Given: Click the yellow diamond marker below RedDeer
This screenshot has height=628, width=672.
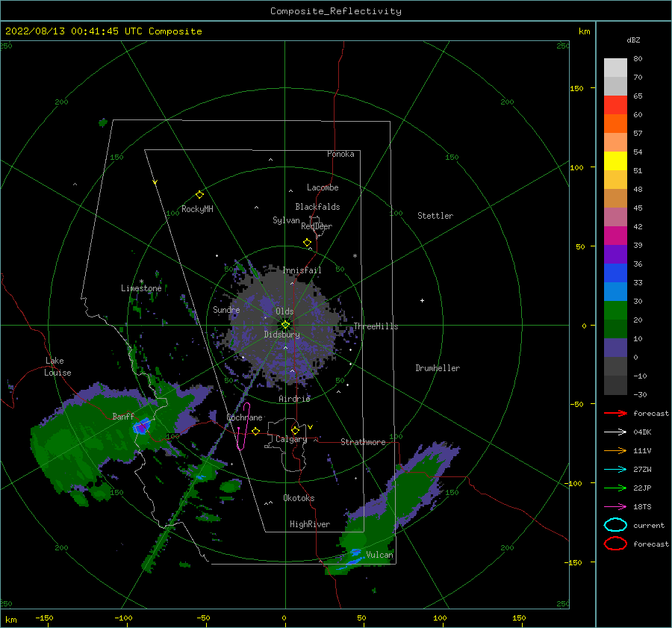Looking at the screenshot, I should point(307,243).
